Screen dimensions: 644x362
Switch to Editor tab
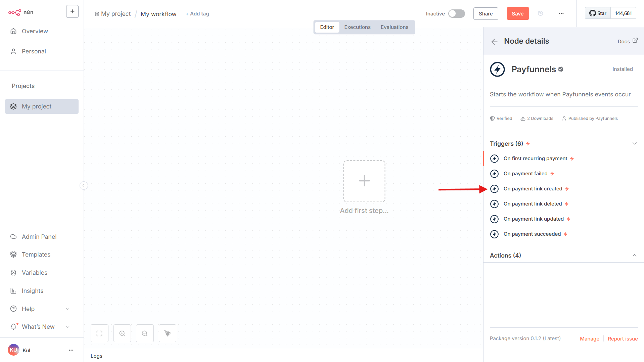tap(327, 27)
